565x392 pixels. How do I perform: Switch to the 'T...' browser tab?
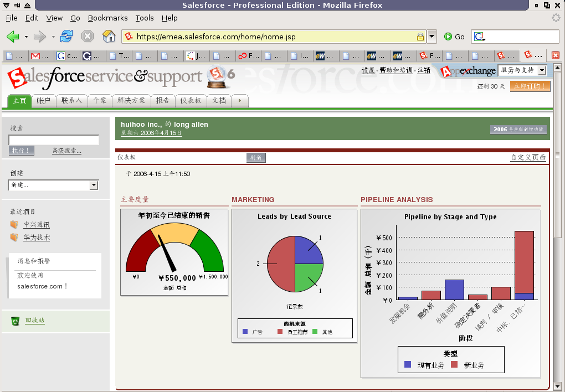119,56
